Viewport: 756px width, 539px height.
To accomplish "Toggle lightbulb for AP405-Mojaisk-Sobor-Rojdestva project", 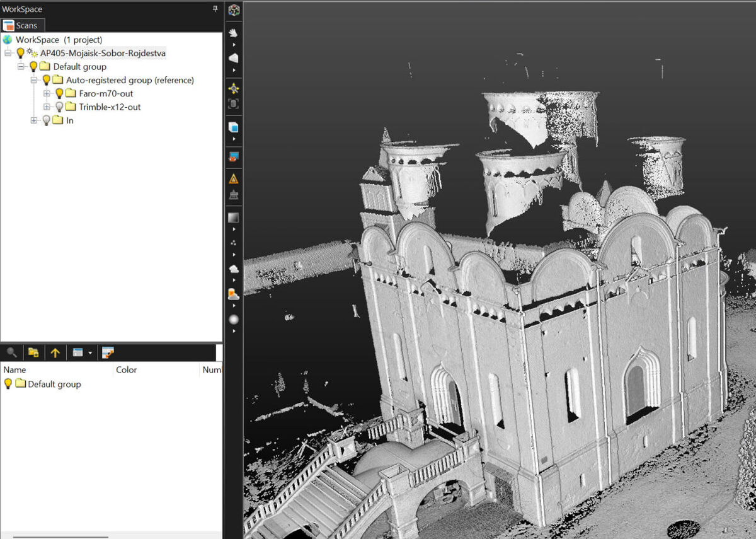I will (x=20, y=53).
